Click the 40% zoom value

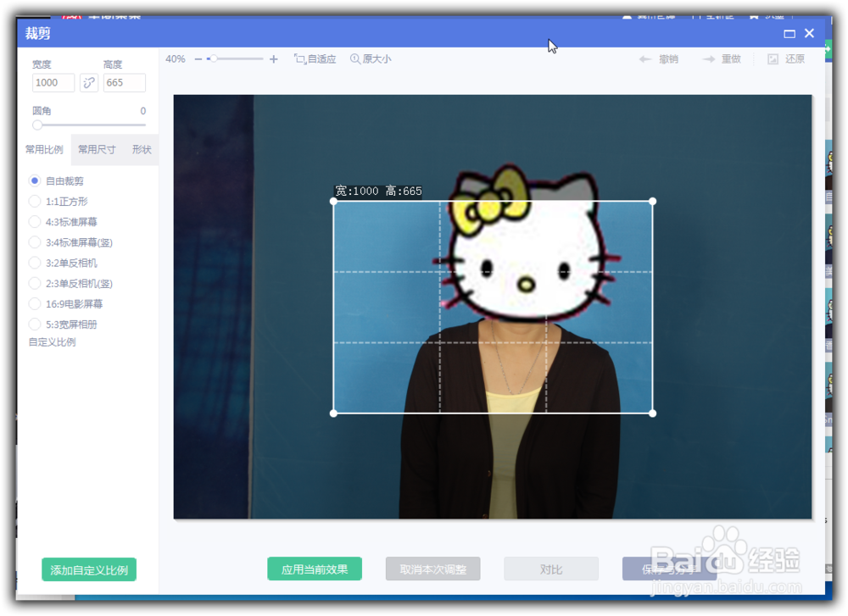[176, 59]
